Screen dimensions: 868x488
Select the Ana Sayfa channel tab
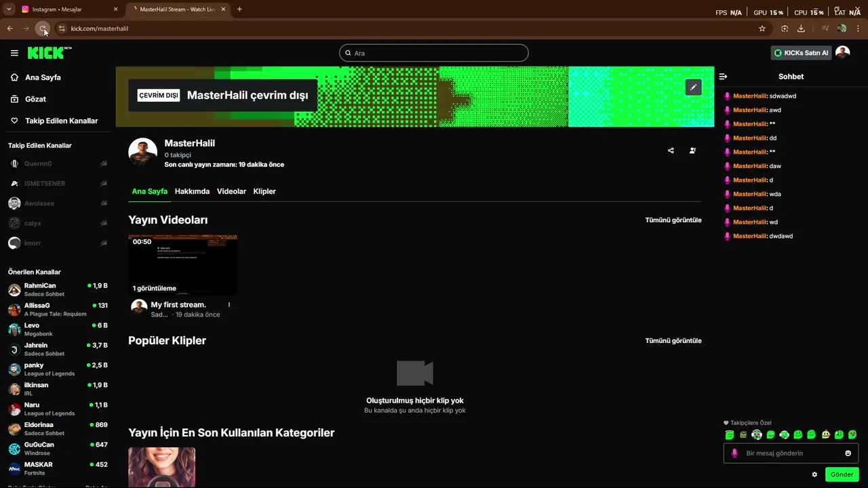(x=149, y=191)
